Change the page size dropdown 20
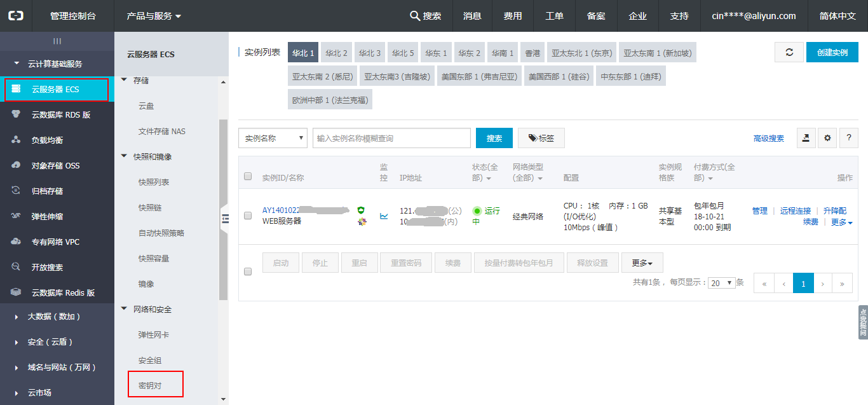 click(x=722, y=283)
